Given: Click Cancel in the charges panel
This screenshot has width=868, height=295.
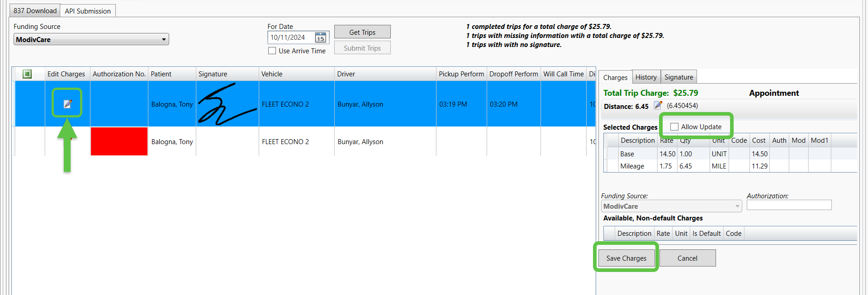Looking at the screenshot, I should pyautogui.click(x=687, y=258).
